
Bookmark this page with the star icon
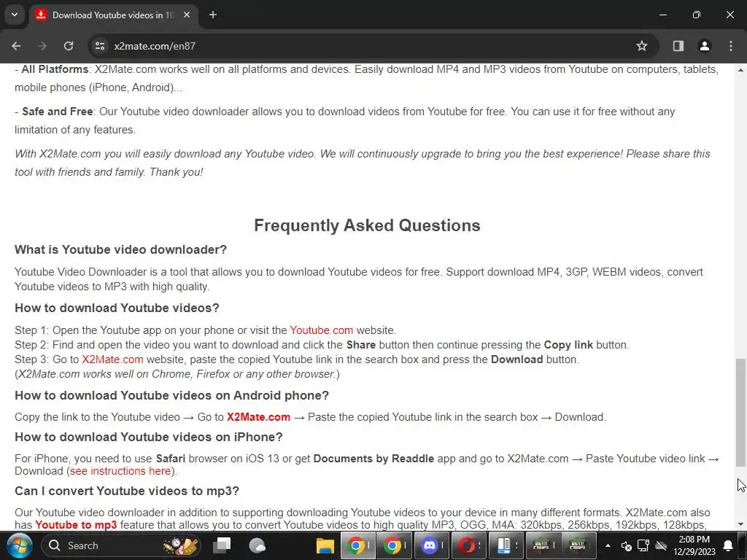[642, 46]
